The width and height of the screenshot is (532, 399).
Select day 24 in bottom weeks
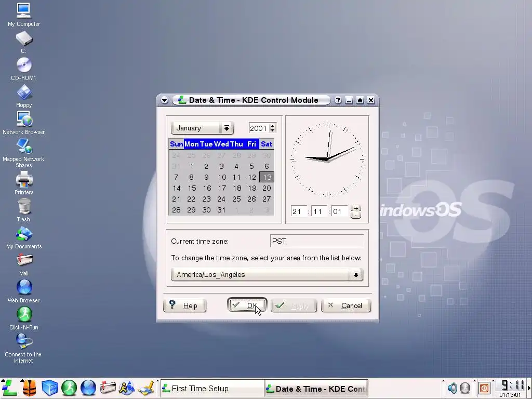tap(221, 199)
